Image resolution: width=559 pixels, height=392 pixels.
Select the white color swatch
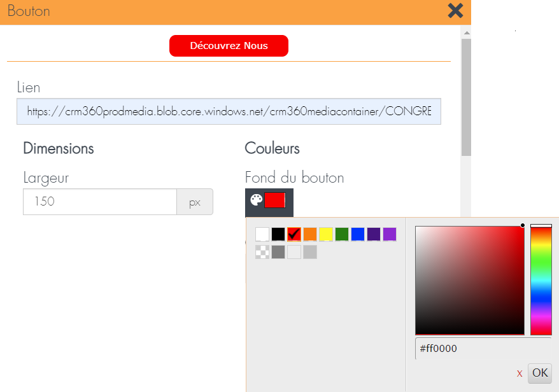coord(262,234)
